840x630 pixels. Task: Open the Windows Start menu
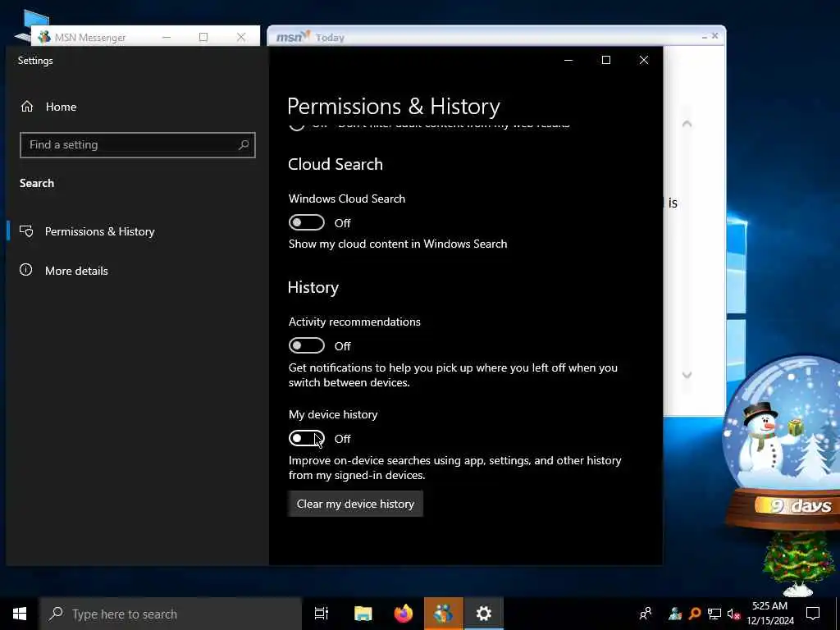pos(20,614)
